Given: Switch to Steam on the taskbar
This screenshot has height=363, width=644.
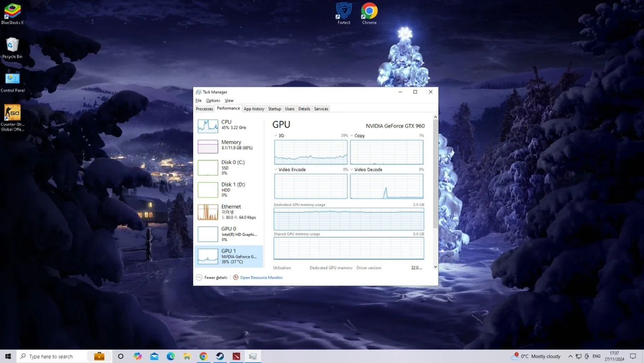Looking at the screenshot, I should click(x=220, y=356).
